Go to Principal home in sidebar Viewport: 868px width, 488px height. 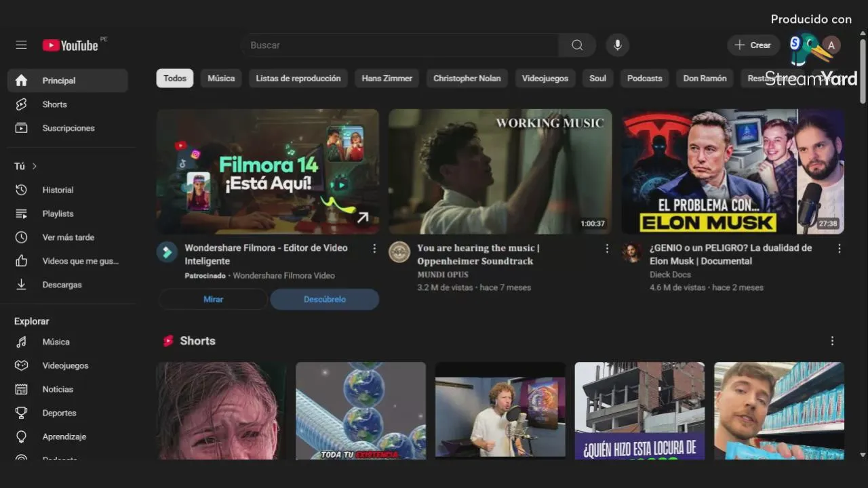(x=67, y=81)
